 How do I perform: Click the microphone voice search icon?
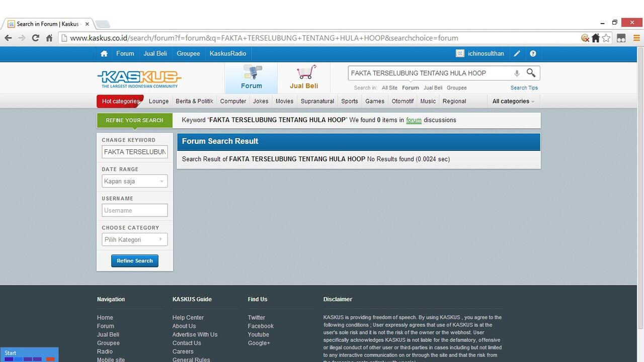pyautogui.click(x=517, y=73)
